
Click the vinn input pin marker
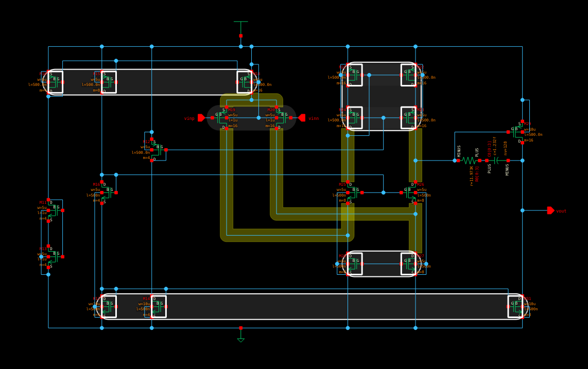pyautogui.click(x=302, y=118)
